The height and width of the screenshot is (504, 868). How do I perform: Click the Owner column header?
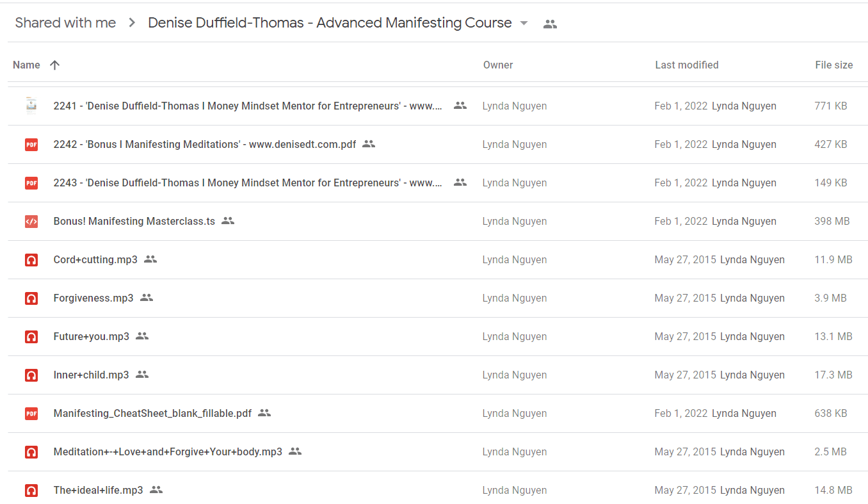pos(498,65)
